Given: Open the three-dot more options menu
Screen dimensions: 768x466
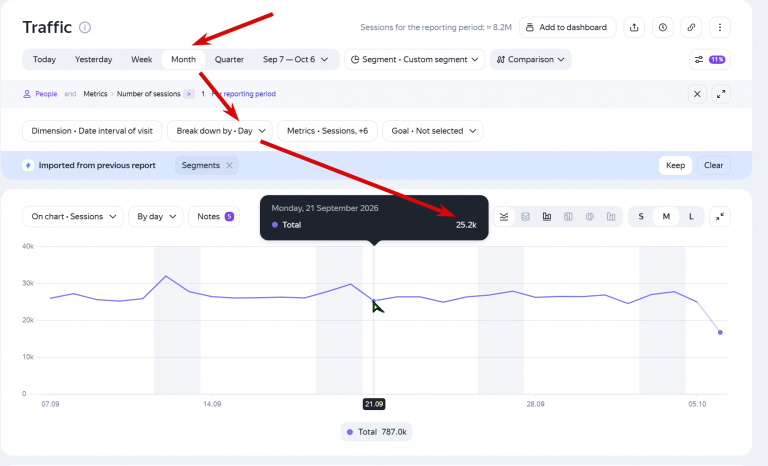Looking at the screenshot, I should click(720, 27).
